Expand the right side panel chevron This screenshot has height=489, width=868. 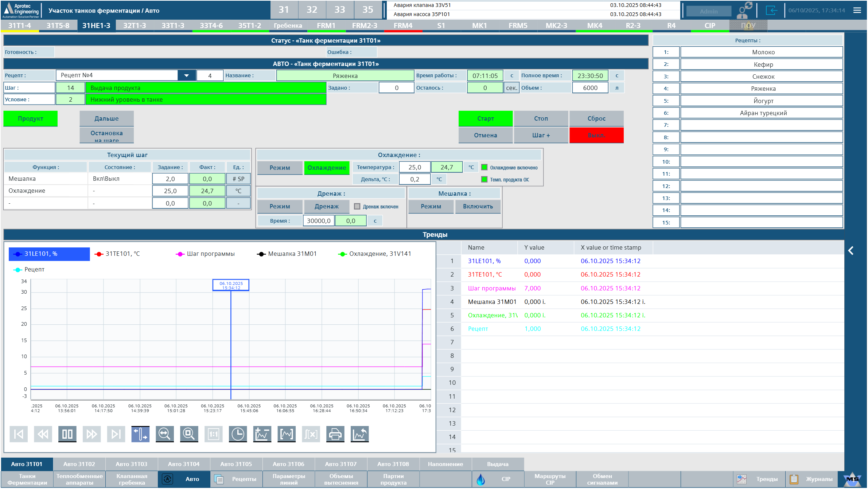(x=851, y=251)
